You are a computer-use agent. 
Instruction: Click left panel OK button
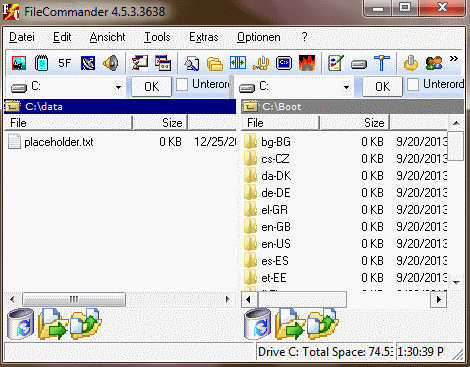(151, 87)
